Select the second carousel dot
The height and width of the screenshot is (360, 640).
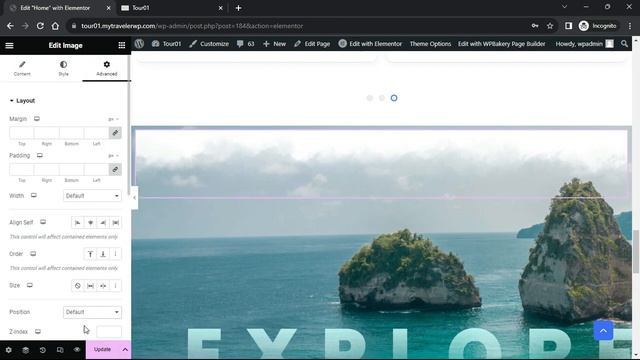[382, 98]
